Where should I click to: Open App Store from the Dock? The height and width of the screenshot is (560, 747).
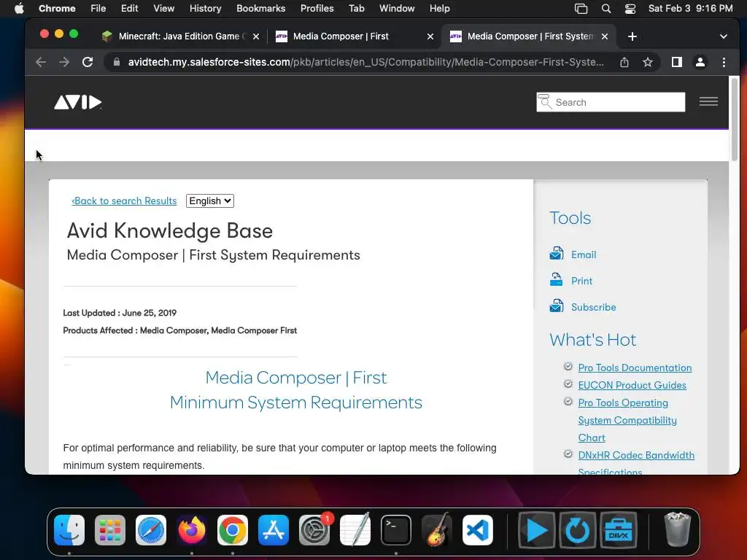pos(274,530)
